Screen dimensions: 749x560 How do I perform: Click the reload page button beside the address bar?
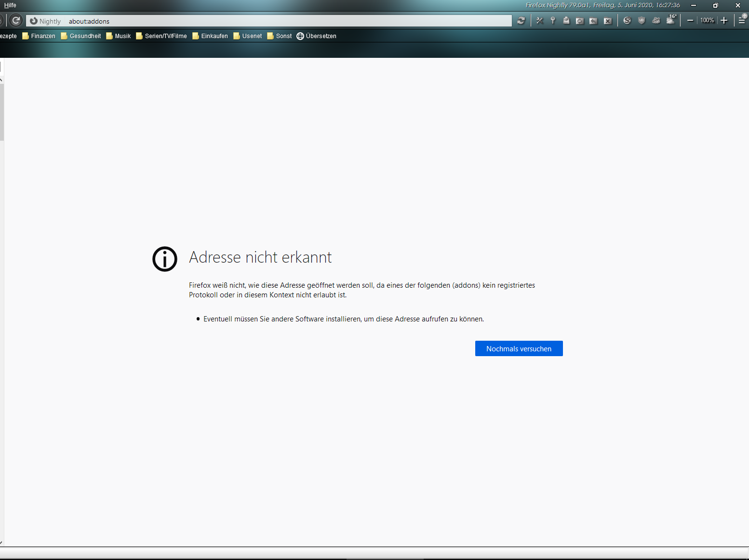click(x=16, y=20)
